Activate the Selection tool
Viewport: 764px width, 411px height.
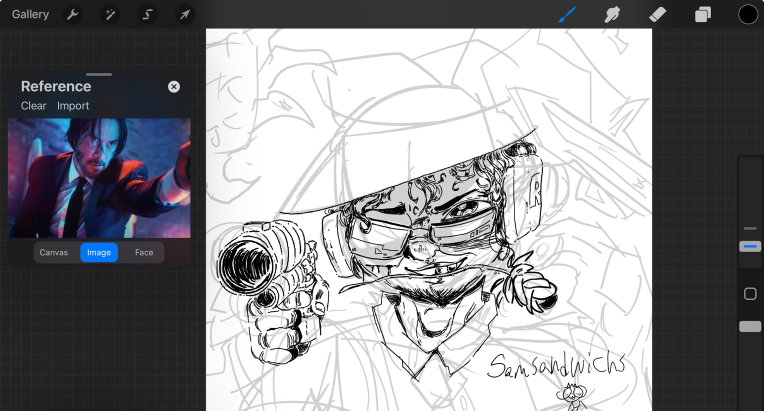tap(148, 15)
